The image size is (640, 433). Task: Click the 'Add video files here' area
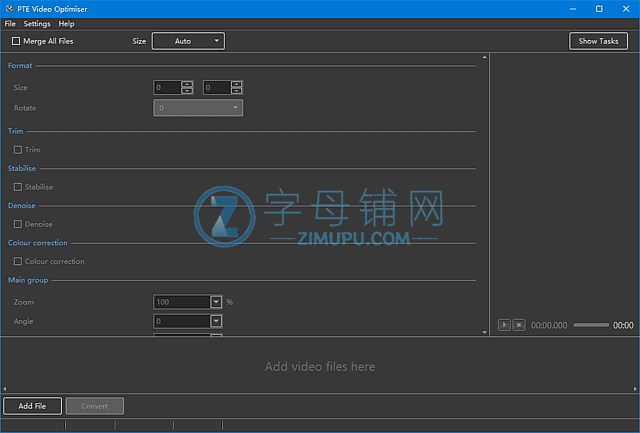320,366
